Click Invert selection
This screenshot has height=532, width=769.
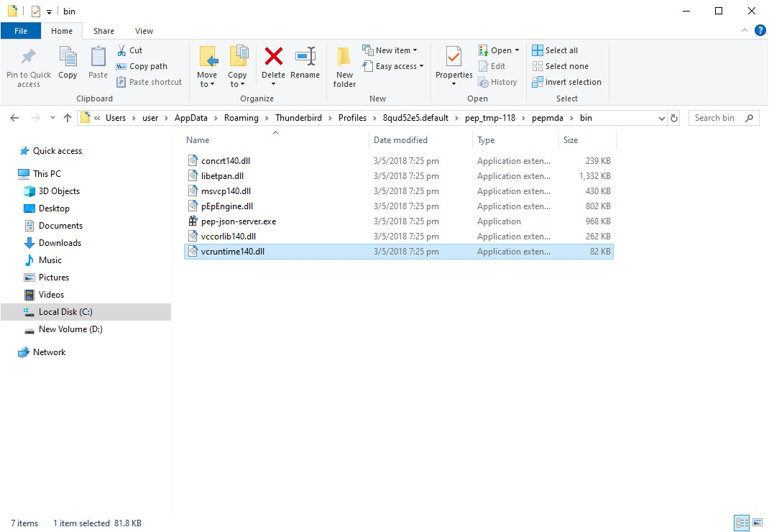567,82
